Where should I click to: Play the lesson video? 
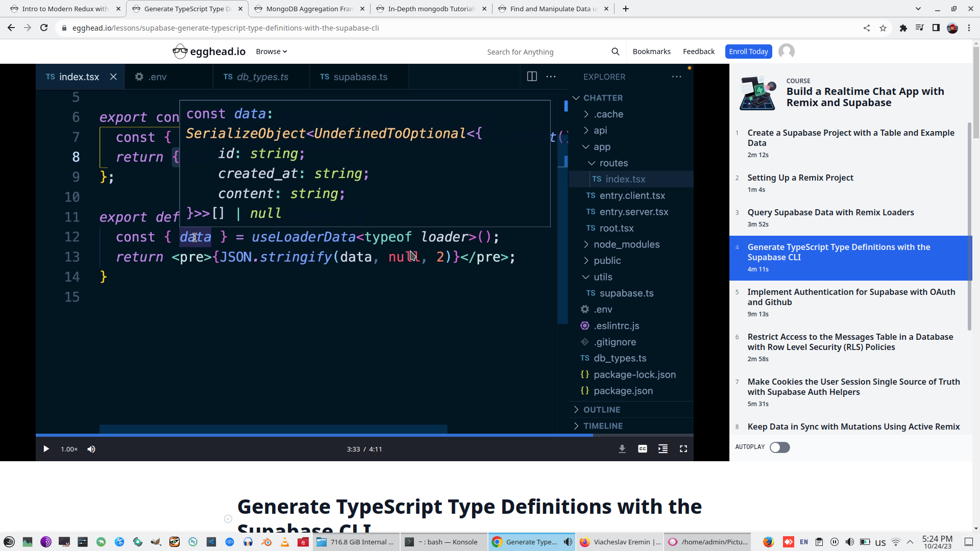46,449
